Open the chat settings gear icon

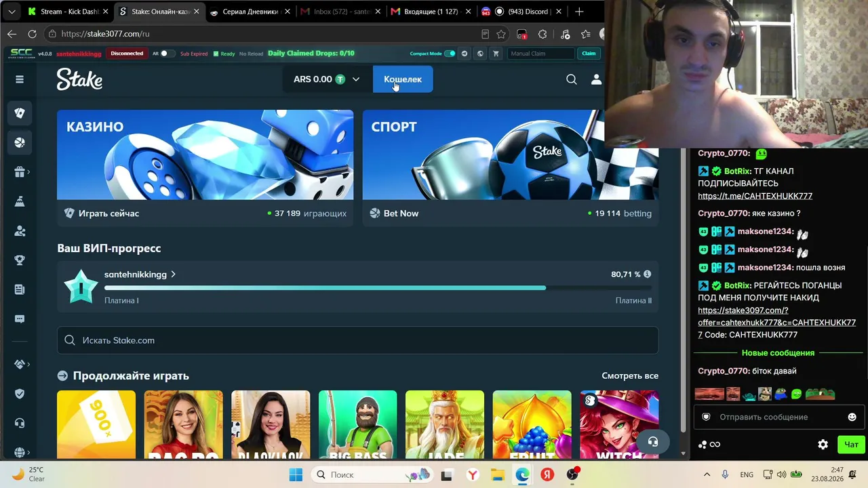click(823, 445)
